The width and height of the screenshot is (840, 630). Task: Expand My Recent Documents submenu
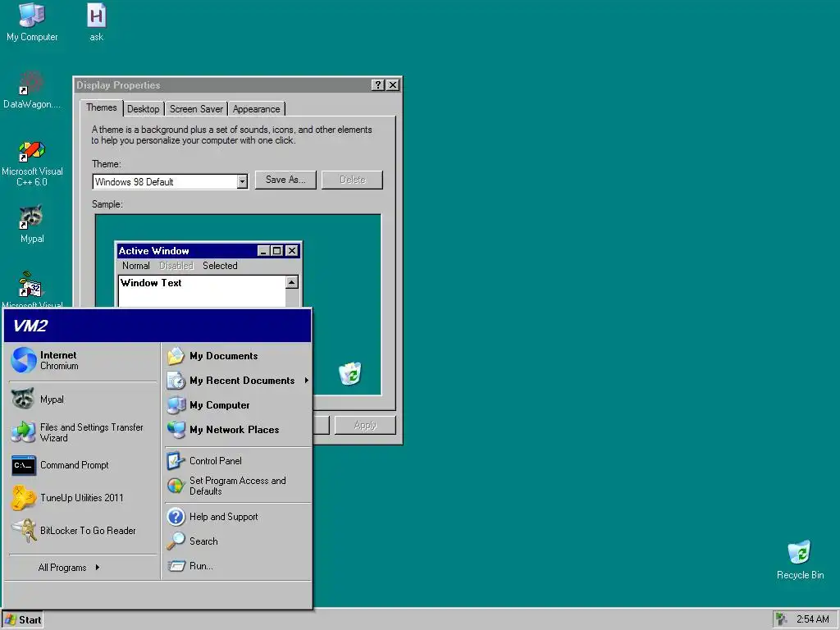pos(238,381)
